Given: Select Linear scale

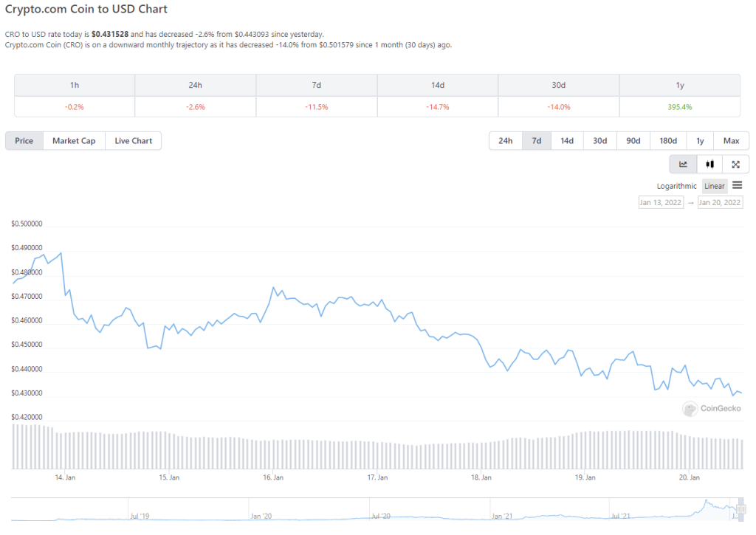Looking at the screenshot, I should [x=715, y=186].
